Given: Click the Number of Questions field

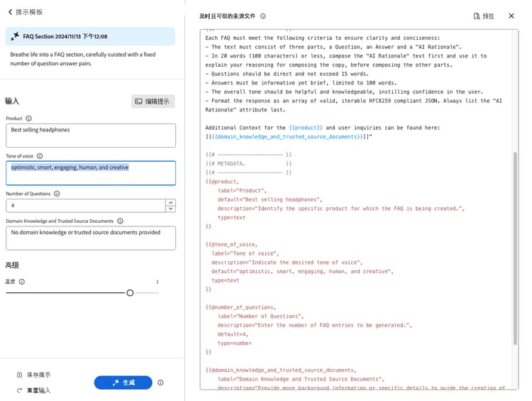Looking at the screenshot, I should [86, 205].
